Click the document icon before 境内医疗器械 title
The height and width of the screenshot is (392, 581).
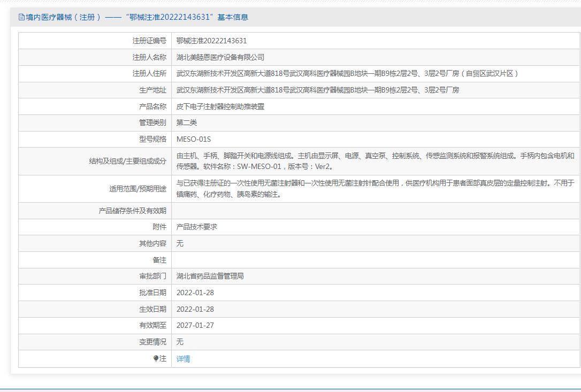click(21, 17)
